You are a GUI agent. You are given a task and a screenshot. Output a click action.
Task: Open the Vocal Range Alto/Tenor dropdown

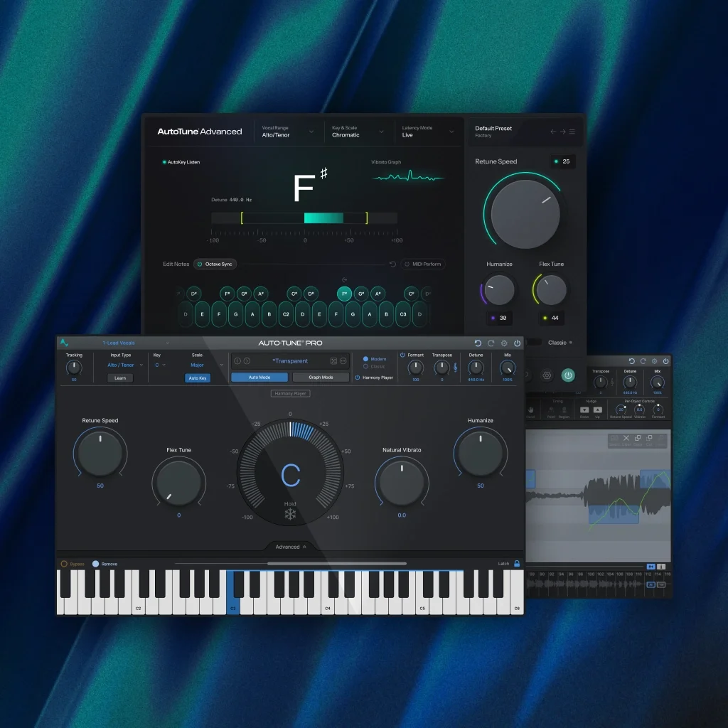coord(288,132)
